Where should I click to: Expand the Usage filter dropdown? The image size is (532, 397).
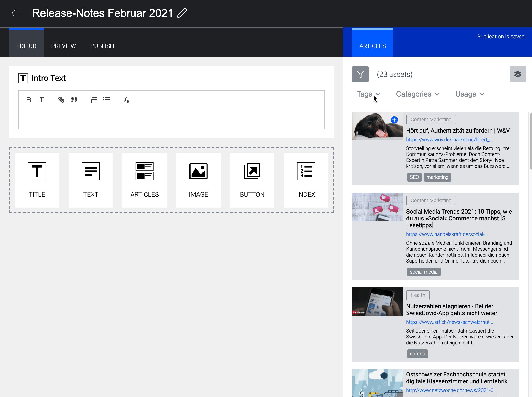[470, 94]
